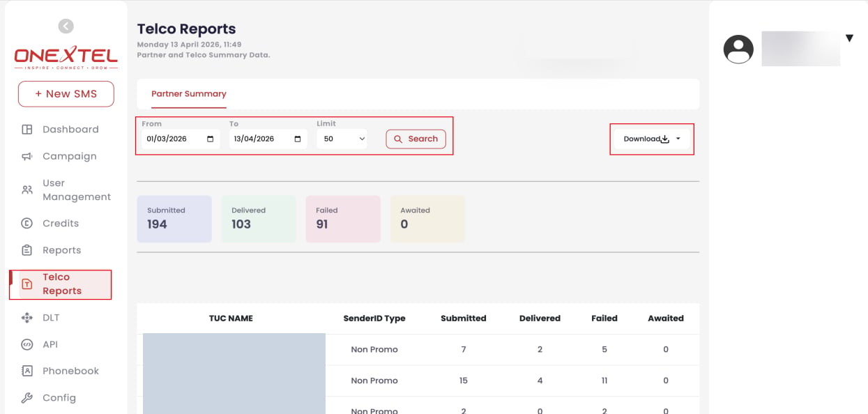Click the Submitted 194 summary card

pyautogui.click(x=174, y=219)
